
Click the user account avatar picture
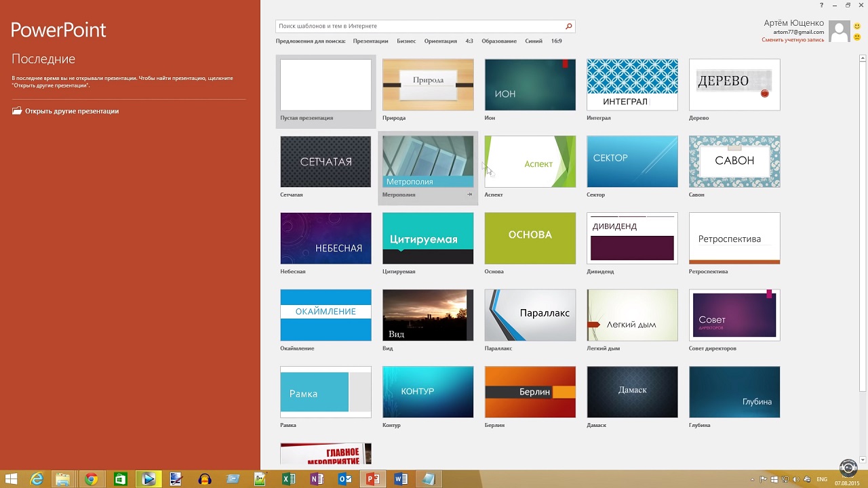pos(840,31)
